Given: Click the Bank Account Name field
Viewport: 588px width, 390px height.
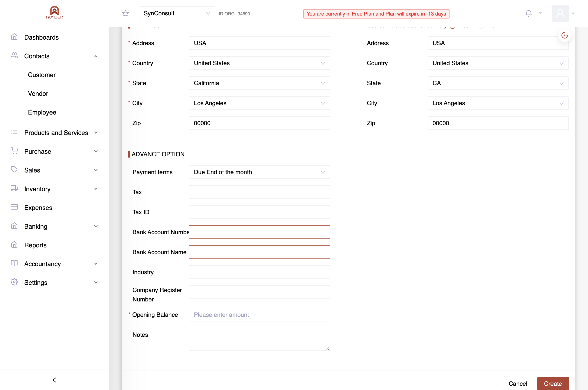Looking at the screenshot, I should pos(259,252).
